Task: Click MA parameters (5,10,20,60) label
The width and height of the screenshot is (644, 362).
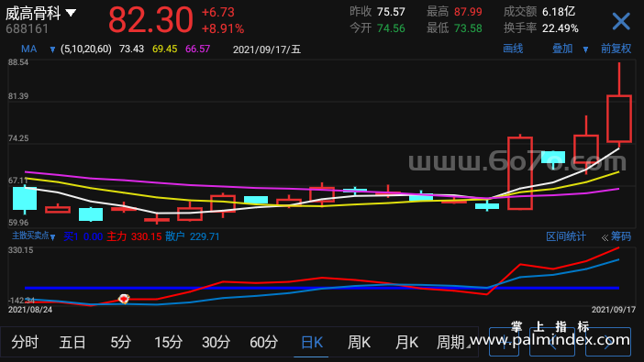Action: coord(86,49)
